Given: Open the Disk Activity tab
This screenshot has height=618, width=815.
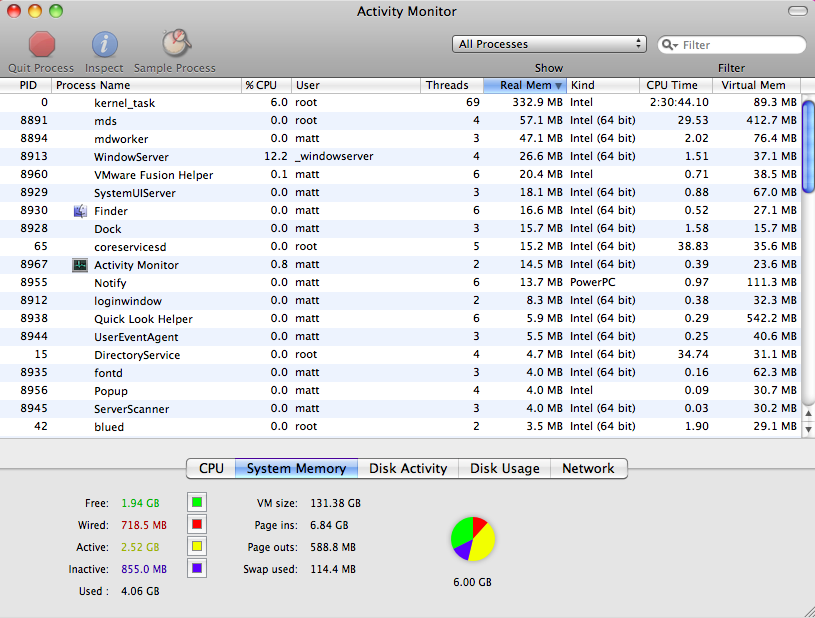Looking at the screenshot, I should click(x=408, y=468).
